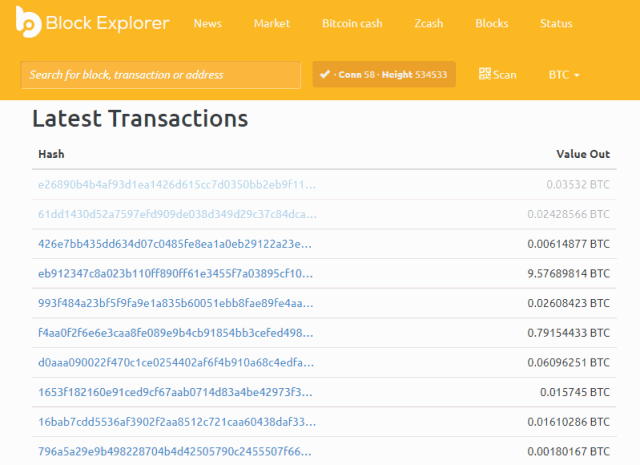Select the 0.00180167 BTC value
640x465 pixels.
(x=569, y=451)
